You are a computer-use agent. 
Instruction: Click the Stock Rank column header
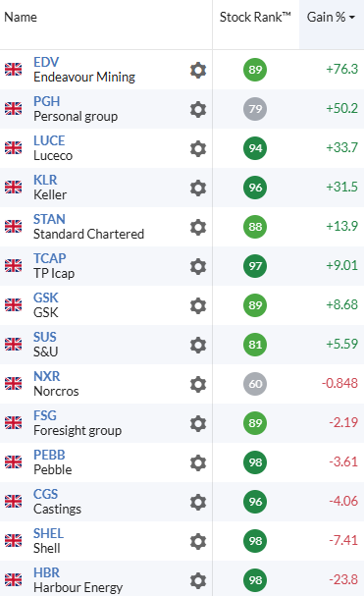tap(255, 17)
